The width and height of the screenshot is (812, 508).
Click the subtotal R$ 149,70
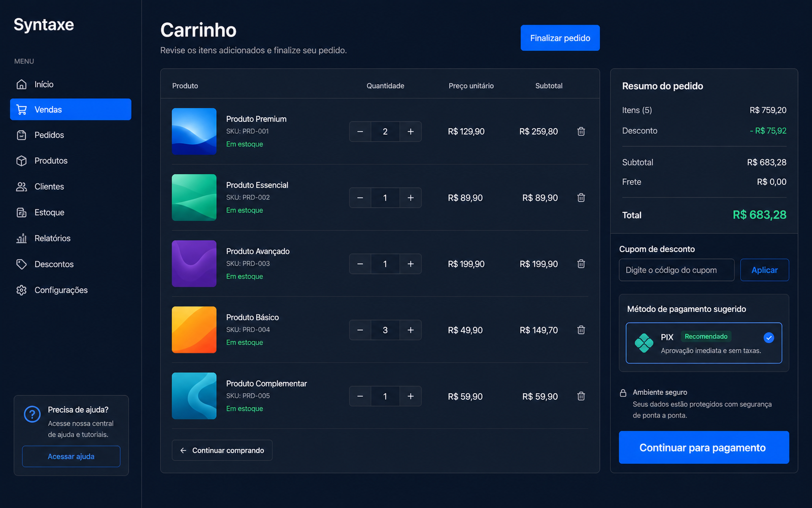[538, 330]
